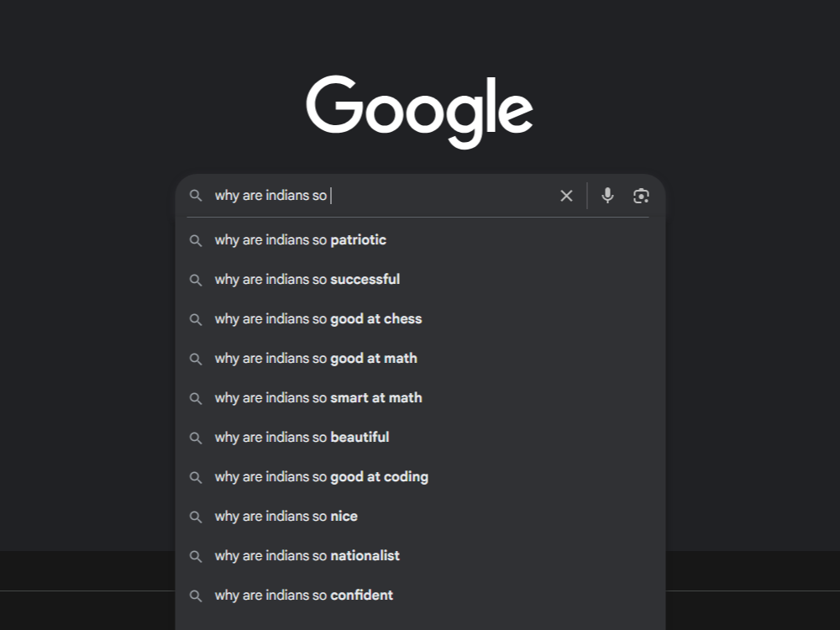840x630 pixels.
Task: Select the 'nationalist' suggestion
Action: point(307,556)
